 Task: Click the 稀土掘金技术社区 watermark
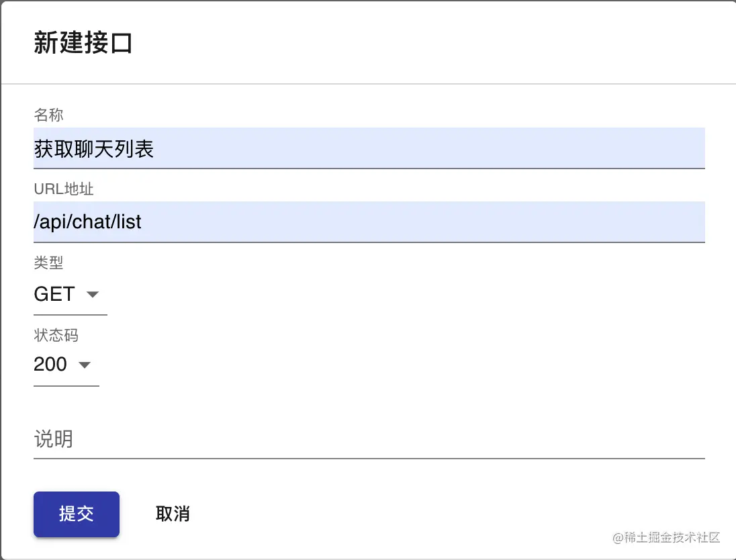tap(666, 537)
